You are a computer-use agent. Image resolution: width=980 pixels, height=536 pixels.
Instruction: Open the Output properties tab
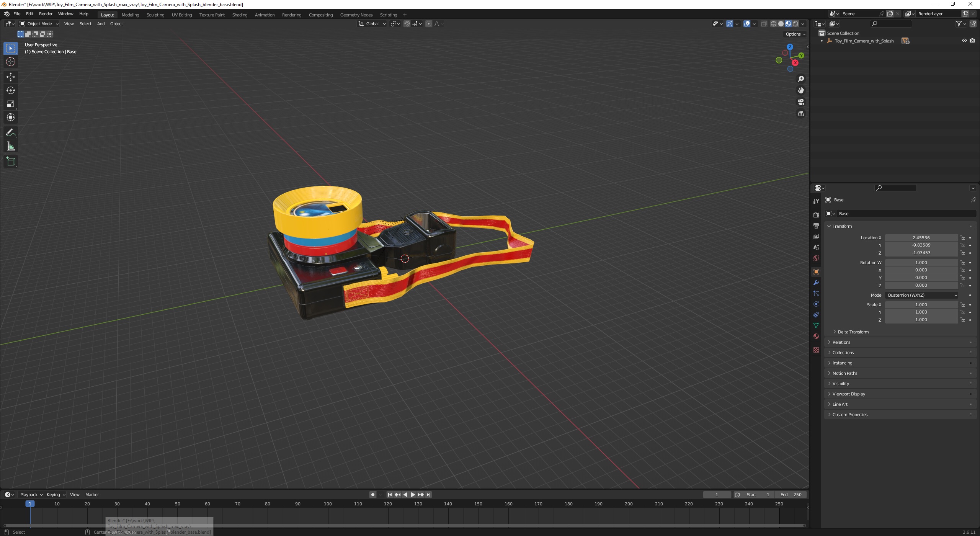(816, 226)
